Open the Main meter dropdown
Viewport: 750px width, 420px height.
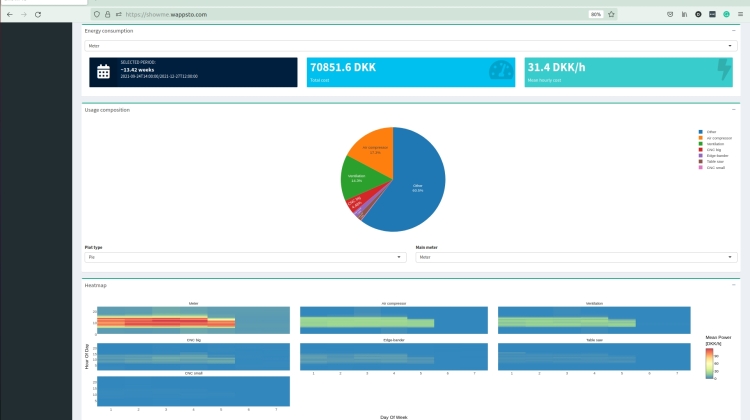(x=576, y=257)
